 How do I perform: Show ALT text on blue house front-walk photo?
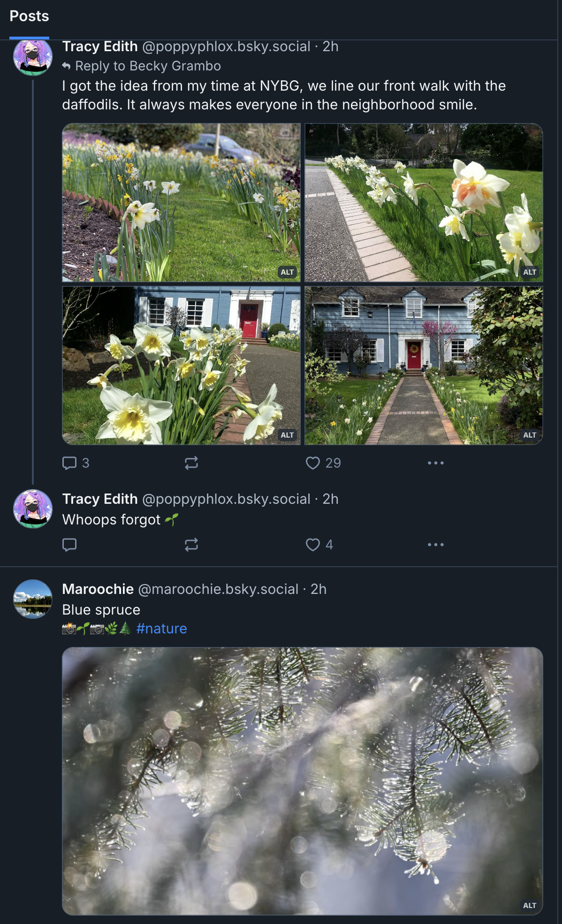[x=530, y=435]
